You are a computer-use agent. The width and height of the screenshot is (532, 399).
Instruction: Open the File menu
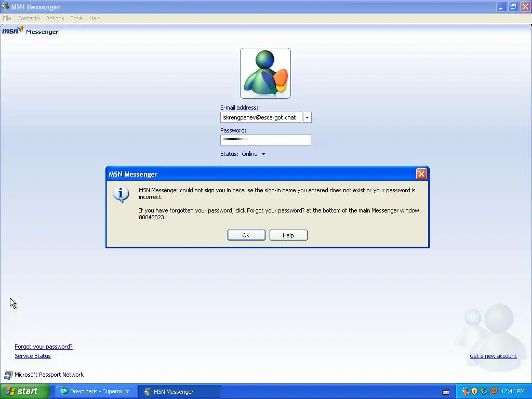pos(7,18)
